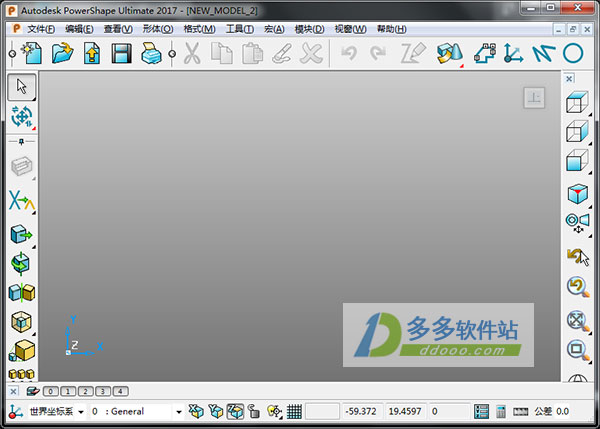Click the offset items cube icon
The width and height of the screenshot is (600, 429).
click(x=21, y=321)
